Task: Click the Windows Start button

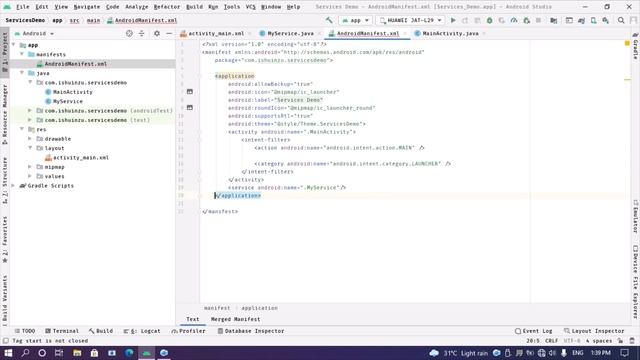Action: click(8, 353)
